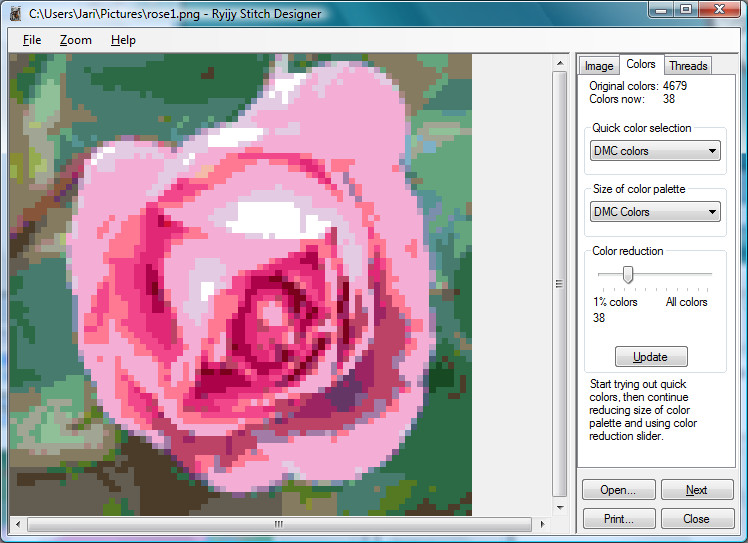Click the 'Colors now: 38' text
This screenshot has height=543, width=748.
[x=632, y=99]
